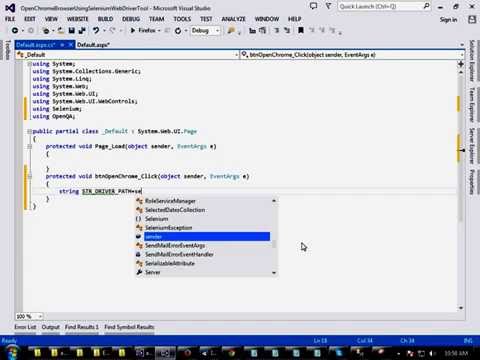Click the Navigate Backward toolbar icon

pos(15,31)
